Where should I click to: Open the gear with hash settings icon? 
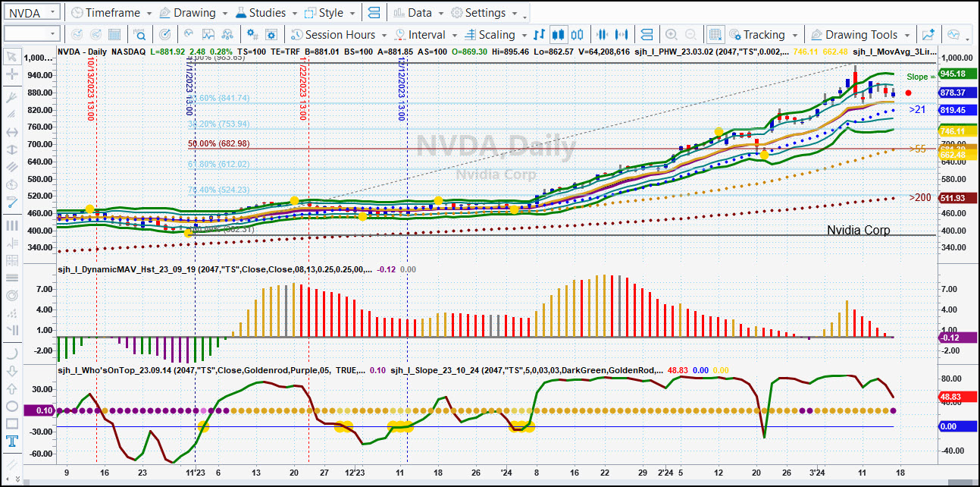point(253,34)
